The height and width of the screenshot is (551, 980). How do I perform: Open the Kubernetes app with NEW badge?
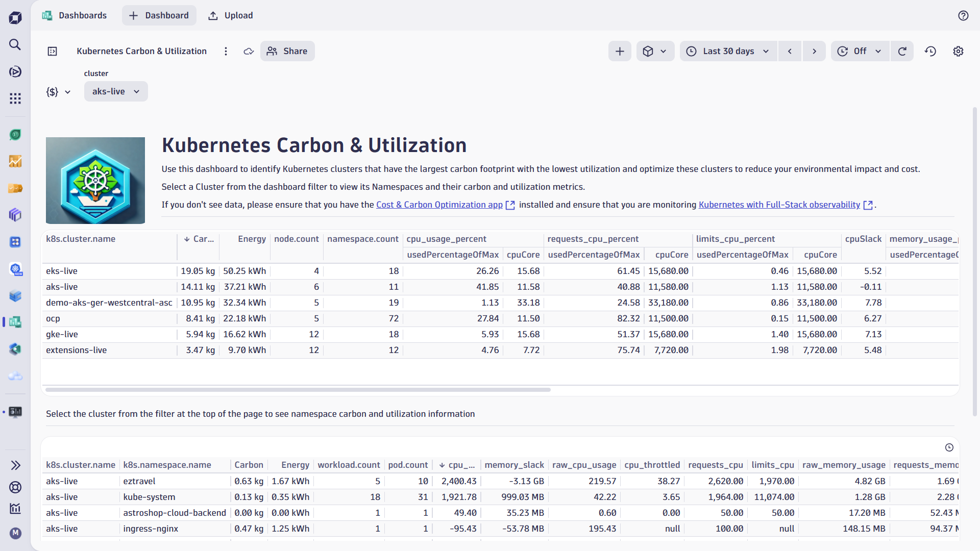[x=15, y=269]
